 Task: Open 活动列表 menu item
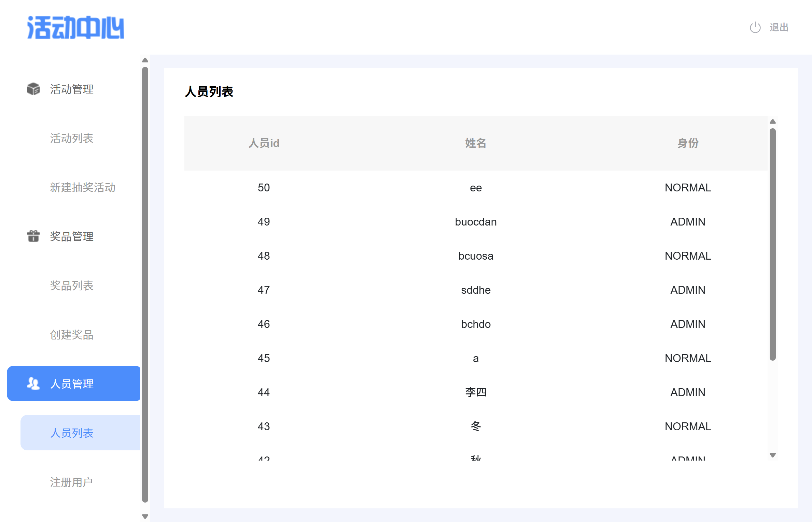click(72, 138)
